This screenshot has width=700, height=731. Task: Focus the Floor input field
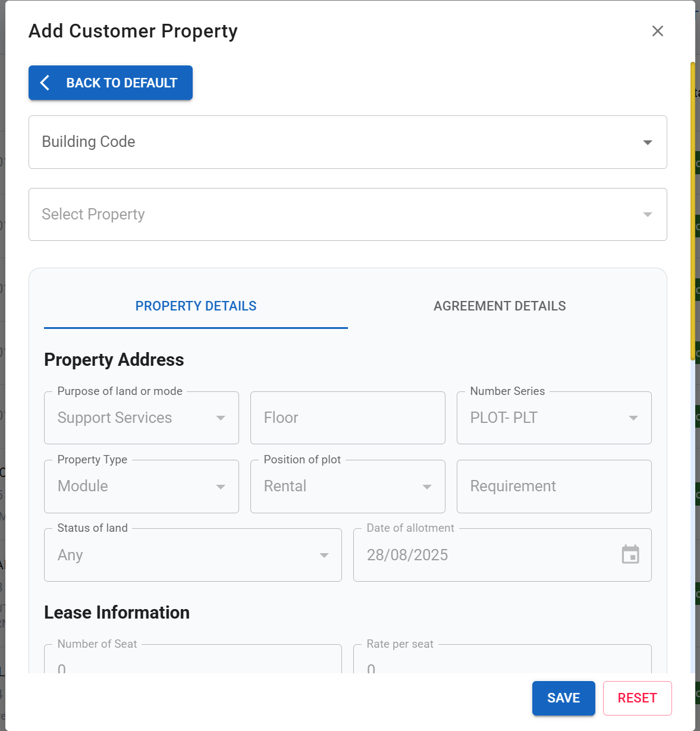coord(347,418)
